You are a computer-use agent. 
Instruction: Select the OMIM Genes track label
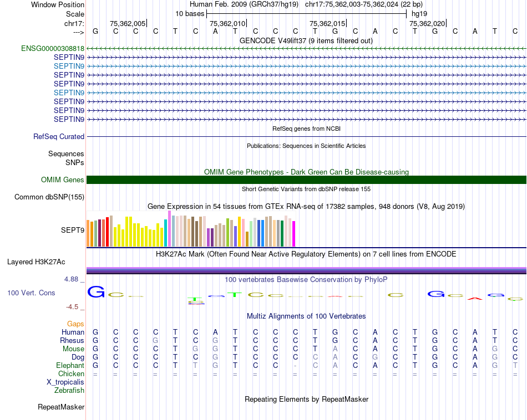(63, 180)
